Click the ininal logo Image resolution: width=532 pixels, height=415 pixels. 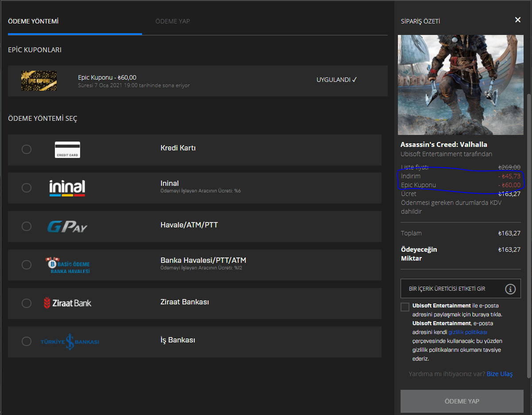click(x=67, y=188)
